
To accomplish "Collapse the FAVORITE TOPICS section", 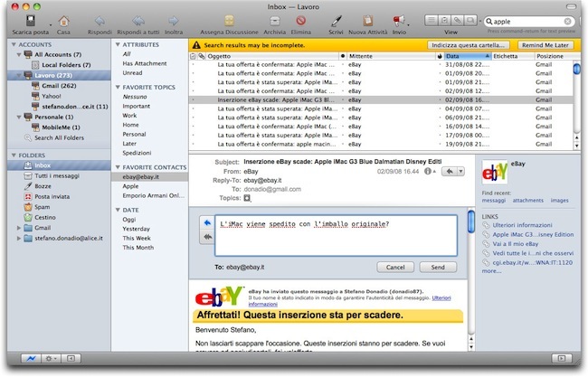I will coord(118,87).
